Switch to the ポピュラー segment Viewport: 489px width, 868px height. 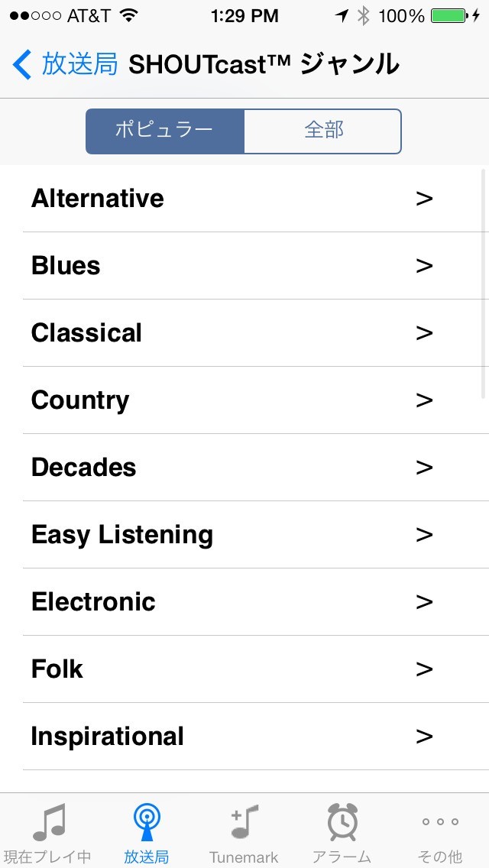164,131
